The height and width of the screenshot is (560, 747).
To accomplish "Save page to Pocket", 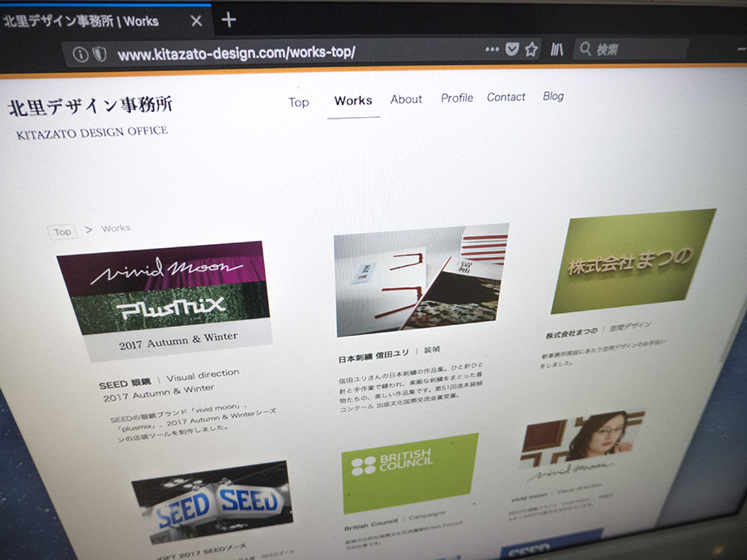I will click(511, 49).
